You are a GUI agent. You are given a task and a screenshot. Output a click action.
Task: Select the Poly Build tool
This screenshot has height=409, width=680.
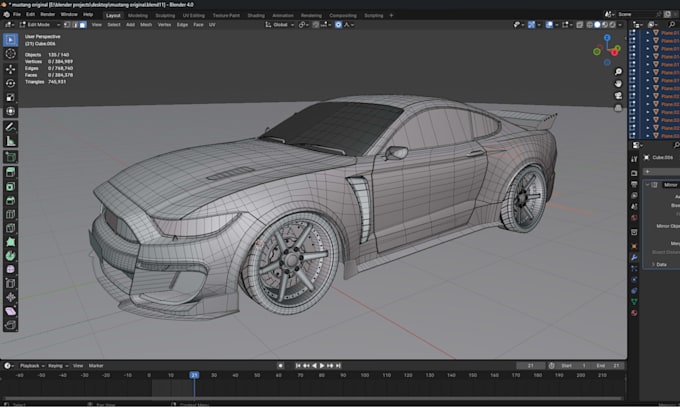click(10, 242)
